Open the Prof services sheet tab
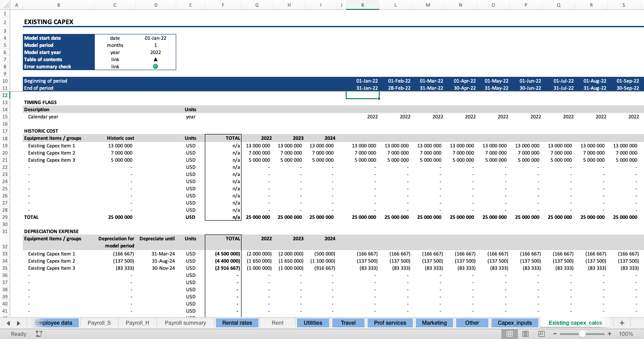Image resolution: width=644 pixels, height=339 pixels. pyautogui.click(x=390, y=323)
